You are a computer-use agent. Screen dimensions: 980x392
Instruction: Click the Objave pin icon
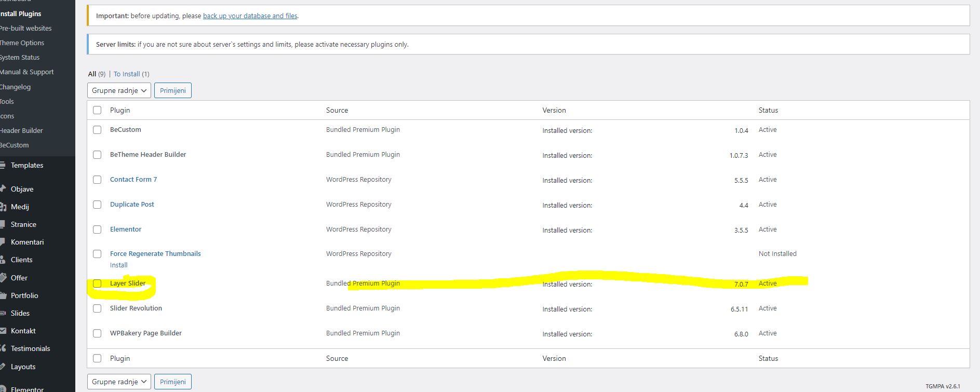tap(3, 189)
